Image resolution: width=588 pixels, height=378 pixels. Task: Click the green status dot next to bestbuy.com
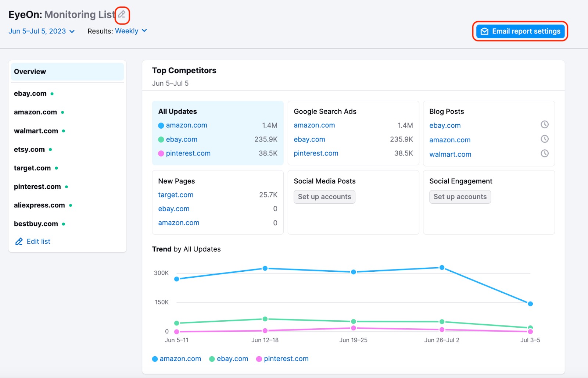[x=64, y=224]
